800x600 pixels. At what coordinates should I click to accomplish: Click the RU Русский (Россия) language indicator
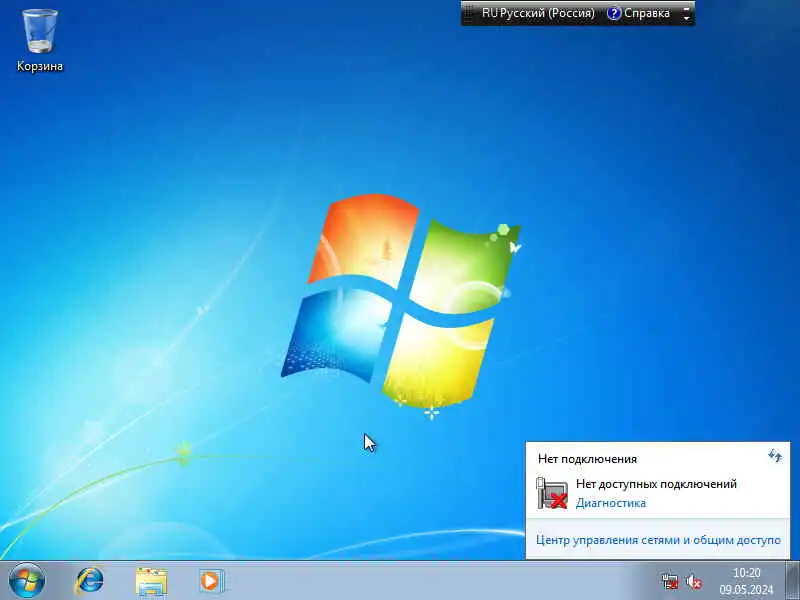(538, 13)
